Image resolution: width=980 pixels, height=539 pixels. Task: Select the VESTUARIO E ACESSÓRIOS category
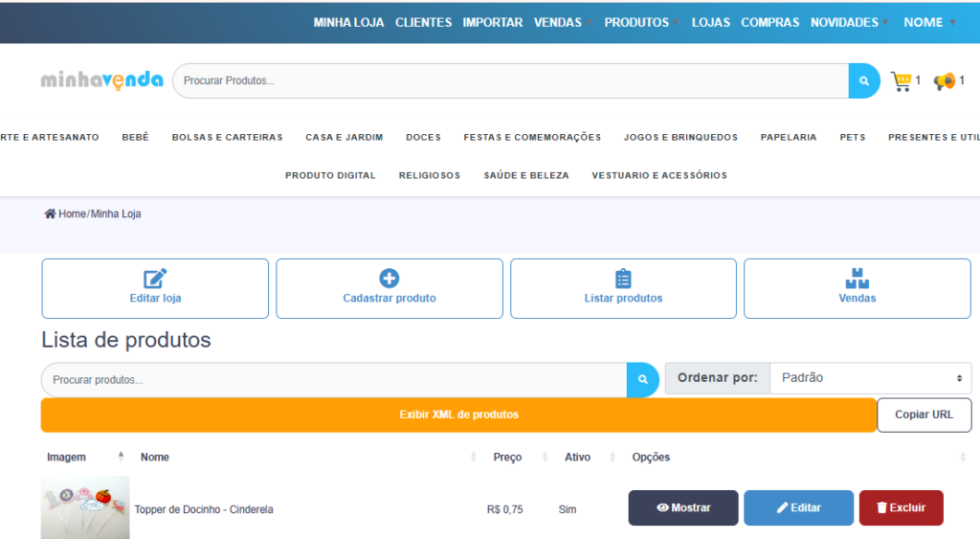click(x=659, y=175)
